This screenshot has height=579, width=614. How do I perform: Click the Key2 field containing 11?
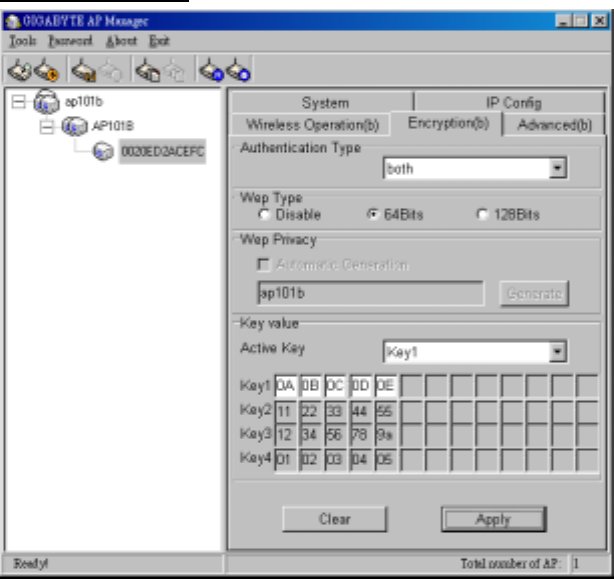(x=285, y=411)
